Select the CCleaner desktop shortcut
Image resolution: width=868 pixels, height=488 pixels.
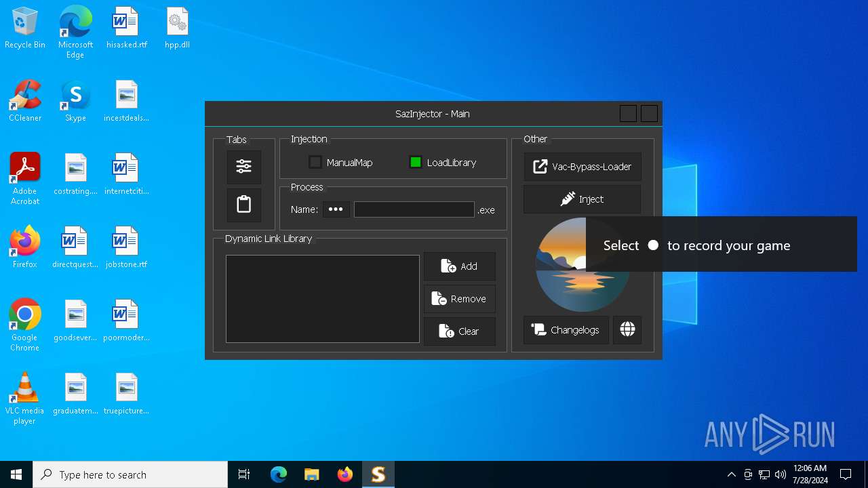click(25, 102)
